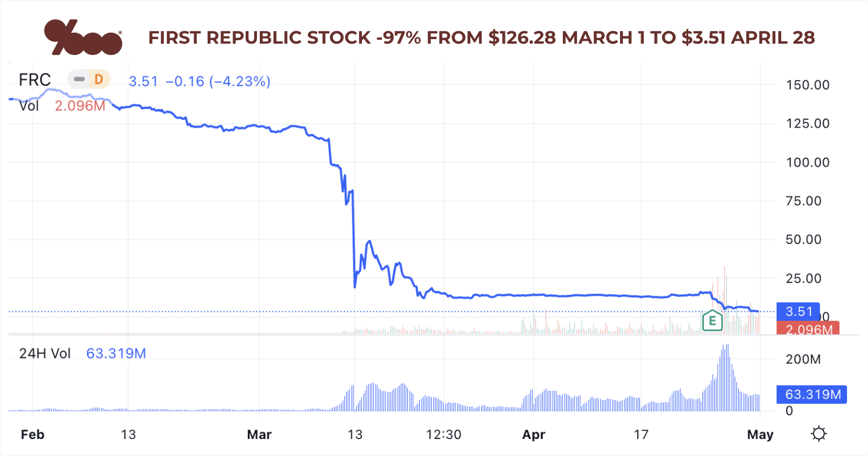This screenshot has height=456, width=868.
Task: Click the dotted blue price level line
Action: 397,311
